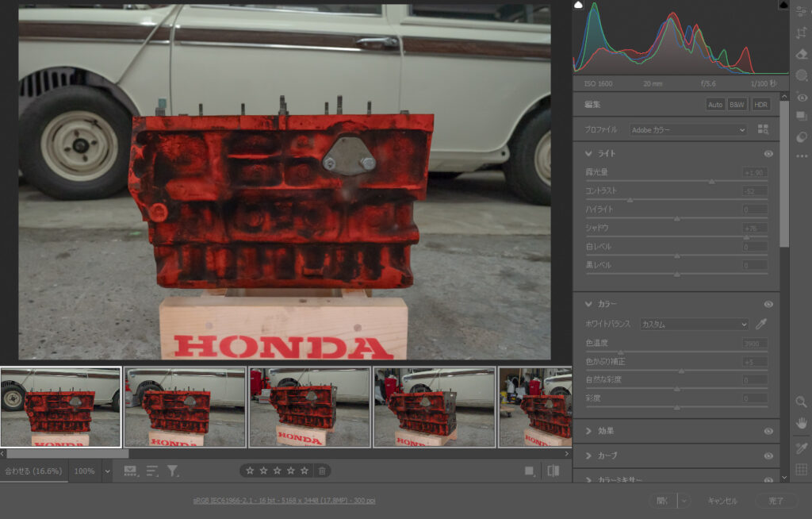Click the filmstrip right scroll arrow
The width and height of the screenshot is (812, 519).
click(x=566, y=454)
